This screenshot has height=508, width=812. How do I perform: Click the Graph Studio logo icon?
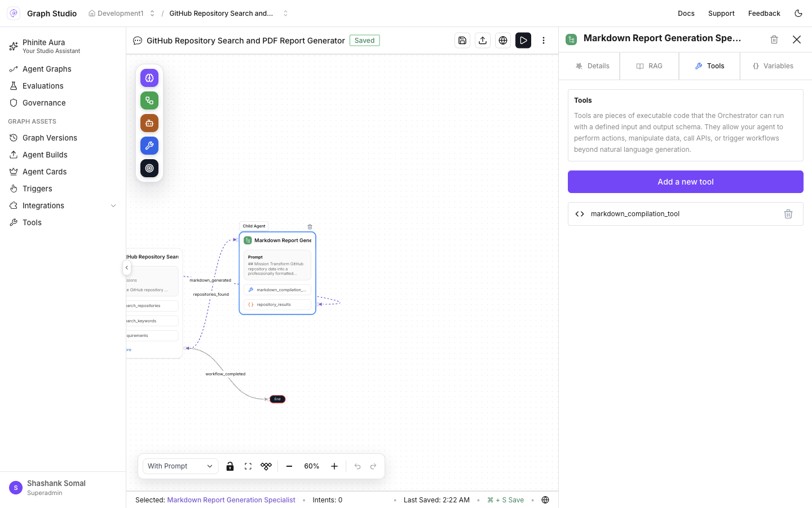pos(14,14)
